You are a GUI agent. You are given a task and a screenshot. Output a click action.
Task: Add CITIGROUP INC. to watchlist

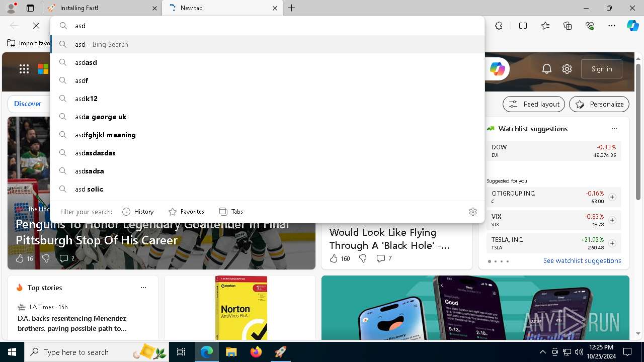612,197
